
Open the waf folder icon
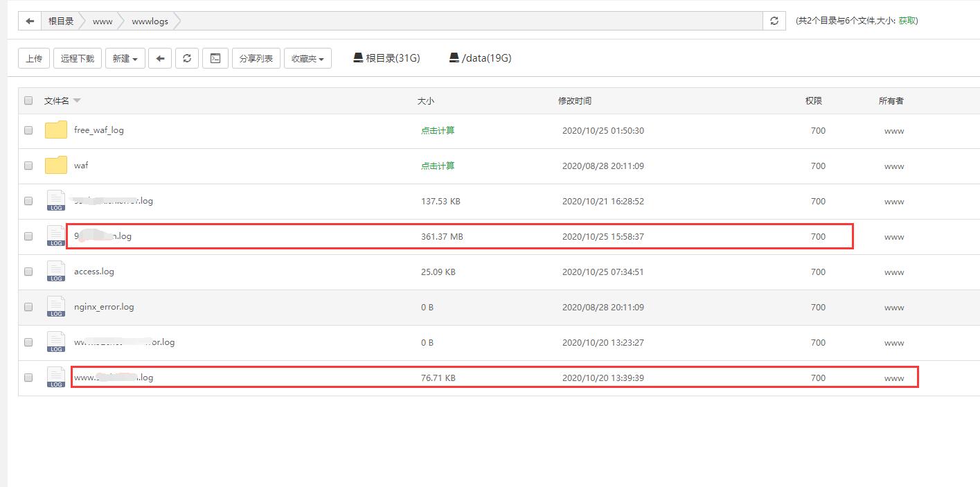click(x=56, y=166)
